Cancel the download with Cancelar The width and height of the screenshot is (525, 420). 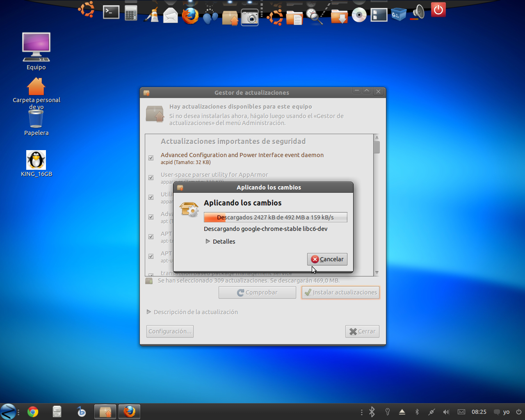[x=327, y=259]
